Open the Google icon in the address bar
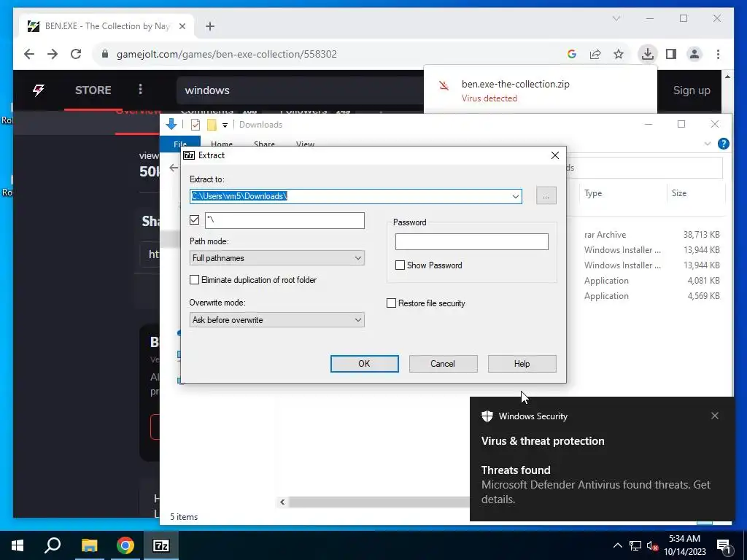 [572, 54]
